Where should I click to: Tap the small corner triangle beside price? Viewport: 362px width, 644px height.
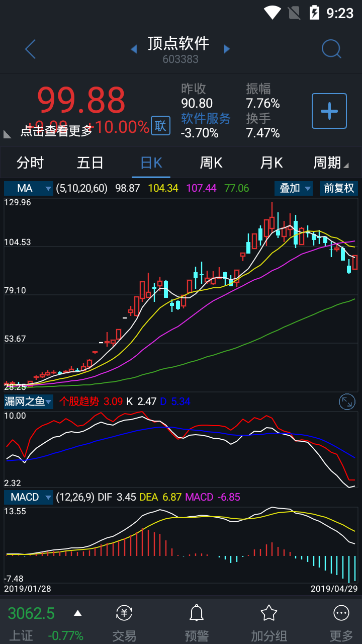point(8,134)
